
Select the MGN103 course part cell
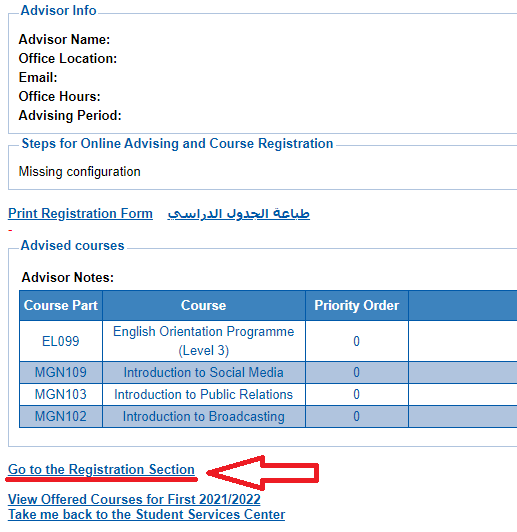coord(61,394)
